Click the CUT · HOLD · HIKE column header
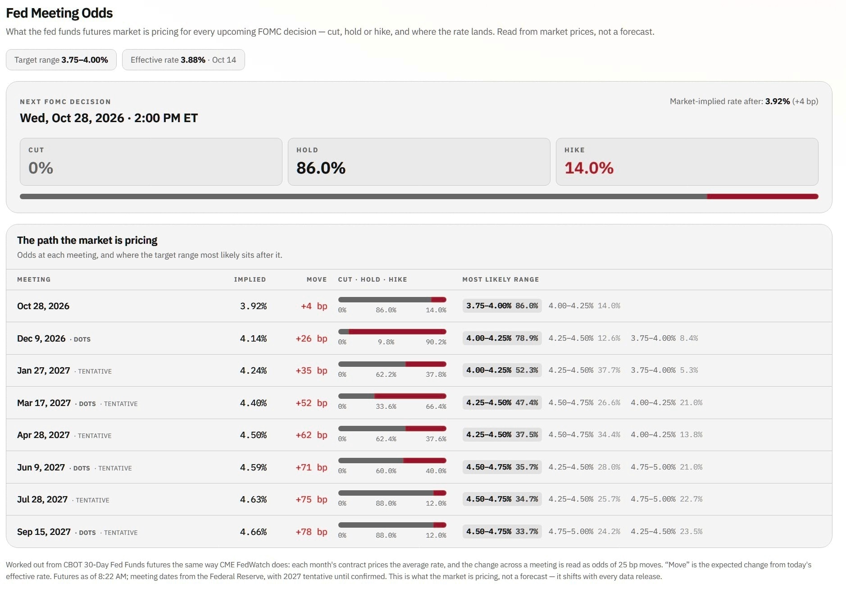Screen dimensions: 846x616 (373, 279)
